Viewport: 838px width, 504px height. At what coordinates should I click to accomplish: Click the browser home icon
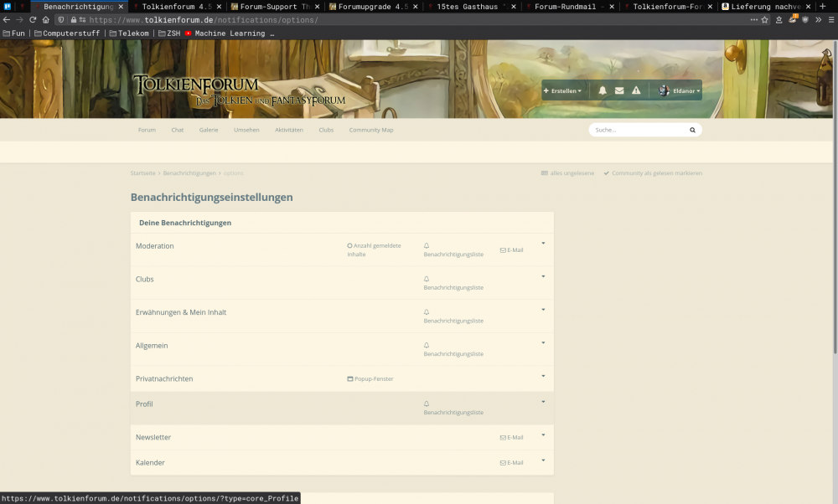47,19
